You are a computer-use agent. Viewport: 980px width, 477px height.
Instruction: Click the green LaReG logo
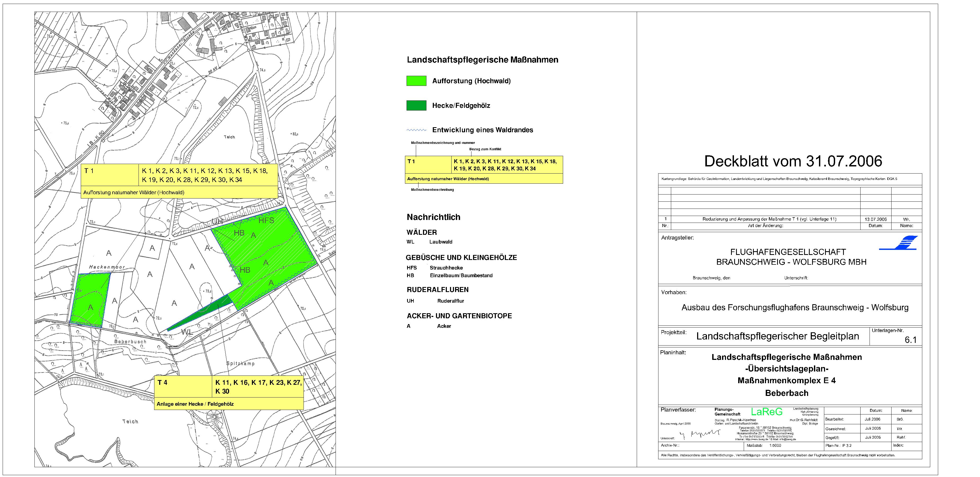pyautogui.click(x=767, y=412)
